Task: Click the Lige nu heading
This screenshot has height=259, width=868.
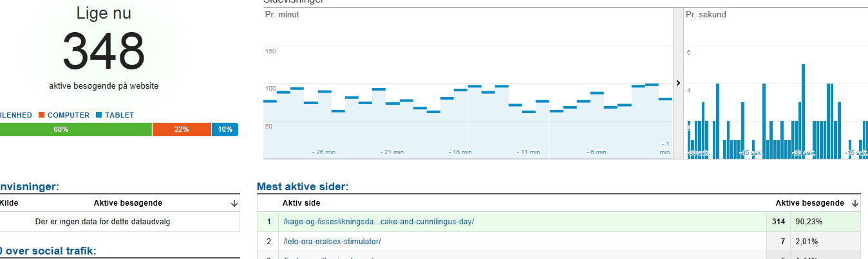Action: pyautogui.click(x=104, y=13)
